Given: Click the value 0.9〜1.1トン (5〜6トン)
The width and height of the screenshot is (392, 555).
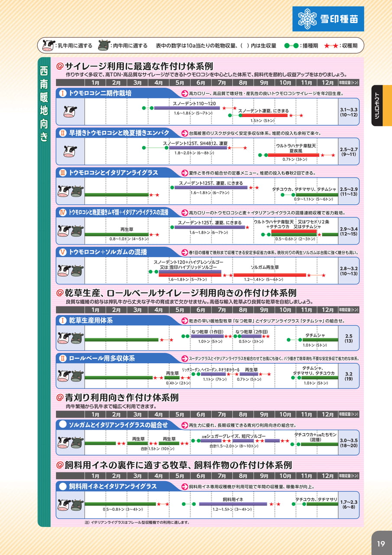Looking at the screenshot, I should pos(314,199).
